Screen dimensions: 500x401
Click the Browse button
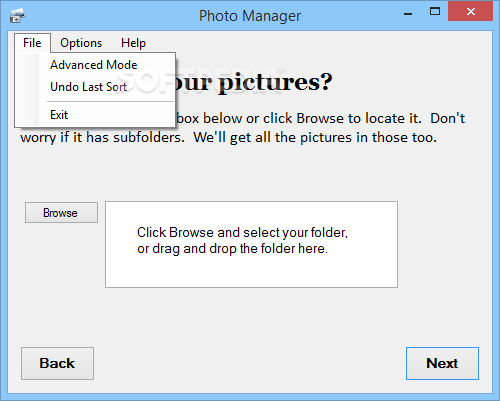point(61,212)
